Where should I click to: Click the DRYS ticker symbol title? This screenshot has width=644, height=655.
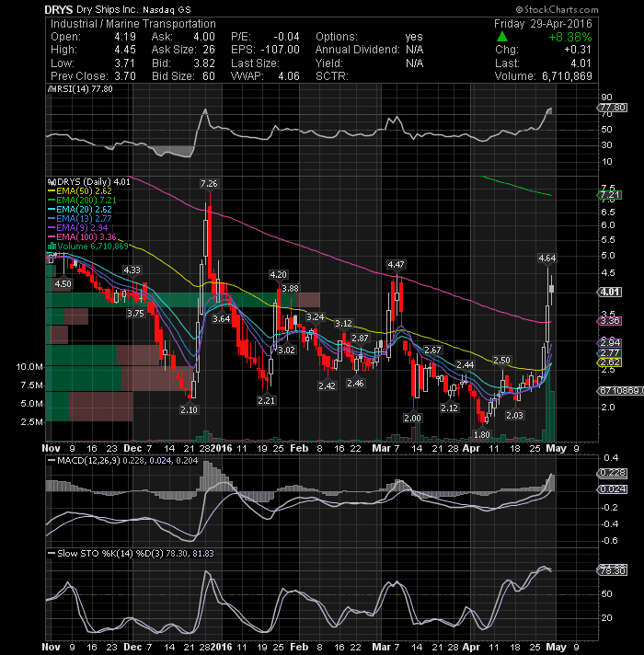59,9
